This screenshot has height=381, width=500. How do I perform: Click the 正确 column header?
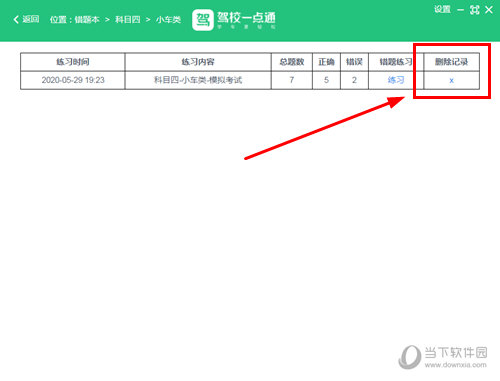tap(326, 62)
